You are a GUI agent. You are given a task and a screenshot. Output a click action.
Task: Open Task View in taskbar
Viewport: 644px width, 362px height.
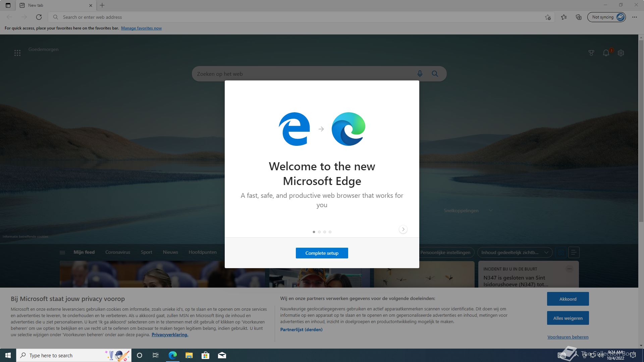[x=156, y=355]
